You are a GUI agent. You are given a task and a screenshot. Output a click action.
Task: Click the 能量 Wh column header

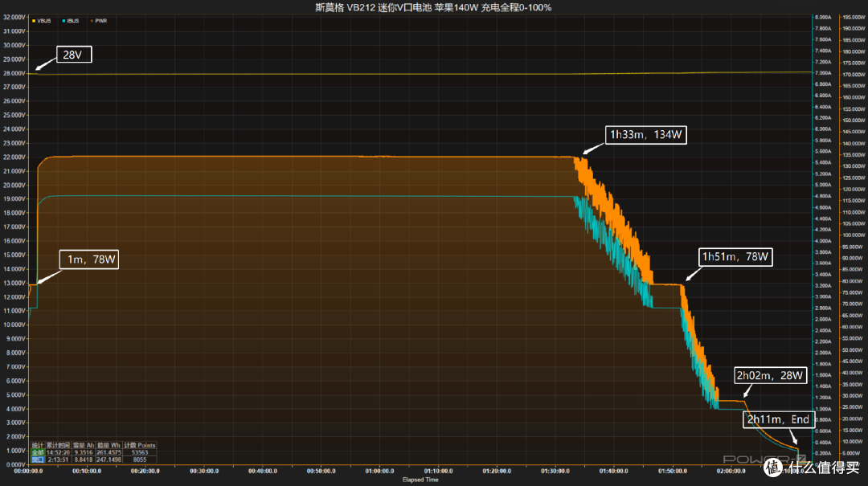pos(109,446)
